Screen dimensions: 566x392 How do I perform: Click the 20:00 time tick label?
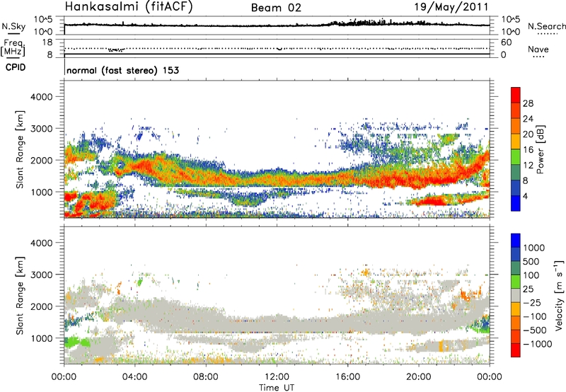point(418,377)
